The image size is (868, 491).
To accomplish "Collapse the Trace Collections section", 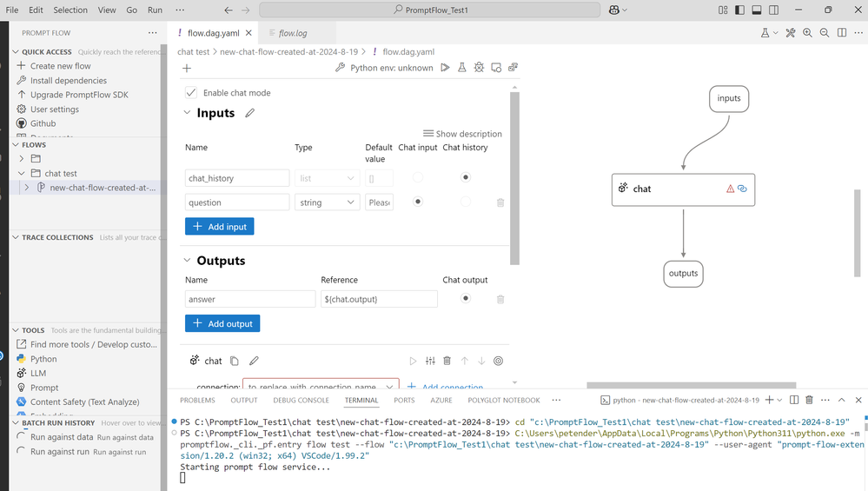I will point(16,237).
